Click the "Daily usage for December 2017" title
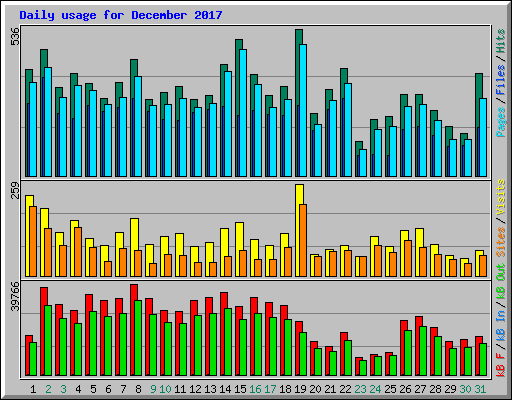 tap(121, 15)
